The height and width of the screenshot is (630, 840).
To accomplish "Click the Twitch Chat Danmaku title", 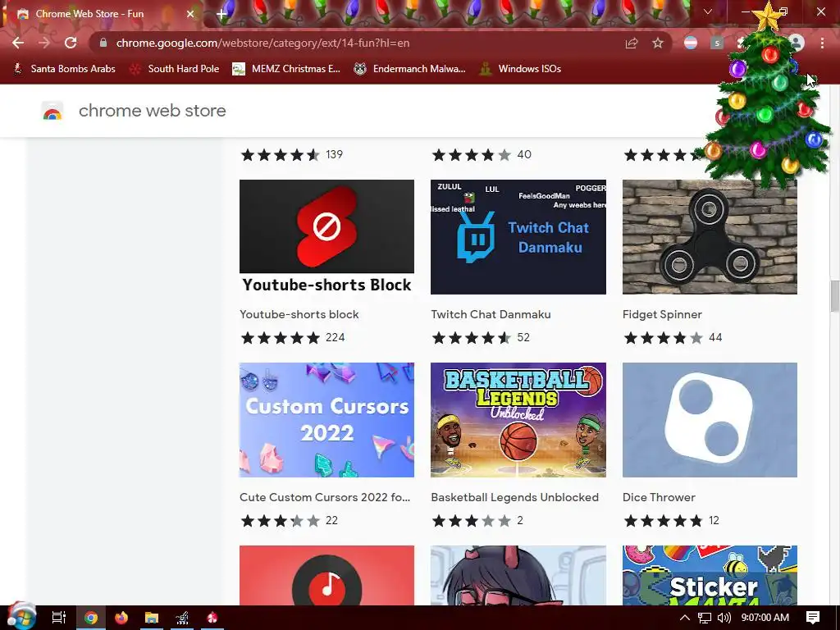I will tap(491, 314).
